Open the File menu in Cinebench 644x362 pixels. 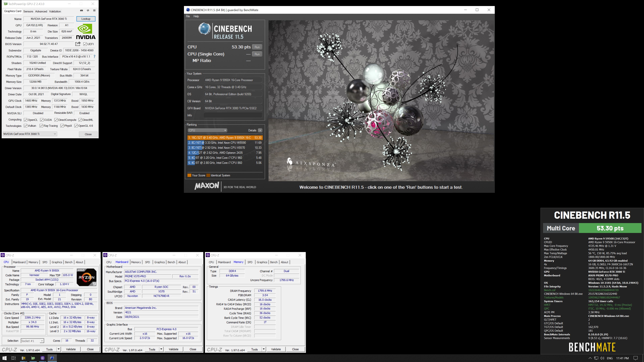[x=188, y=16]
